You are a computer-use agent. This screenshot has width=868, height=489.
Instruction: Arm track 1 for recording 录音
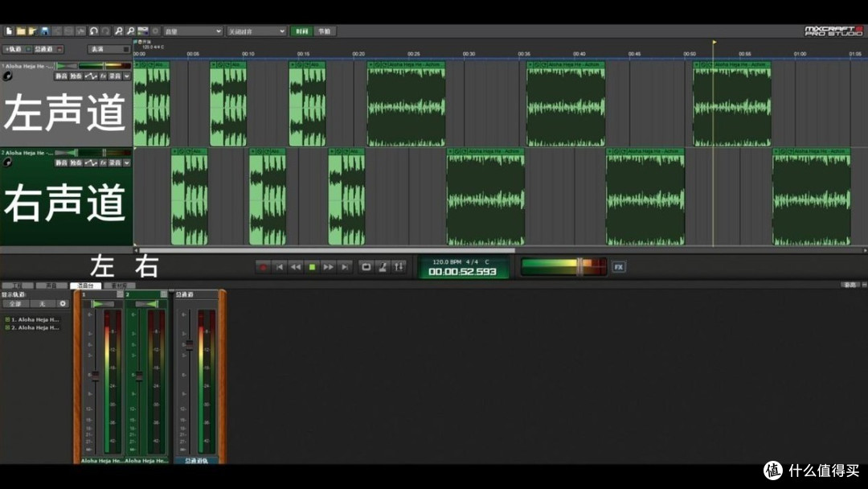[x=115, y=76]
